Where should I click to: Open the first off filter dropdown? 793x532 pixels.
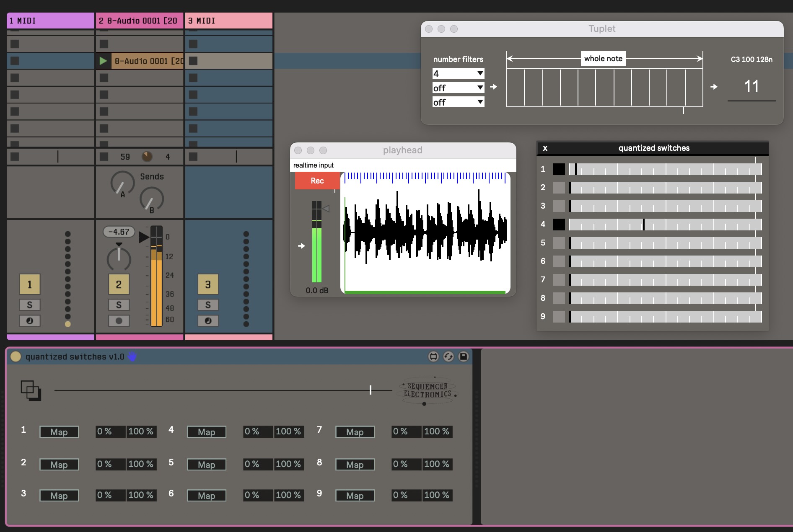click(458, 88)
